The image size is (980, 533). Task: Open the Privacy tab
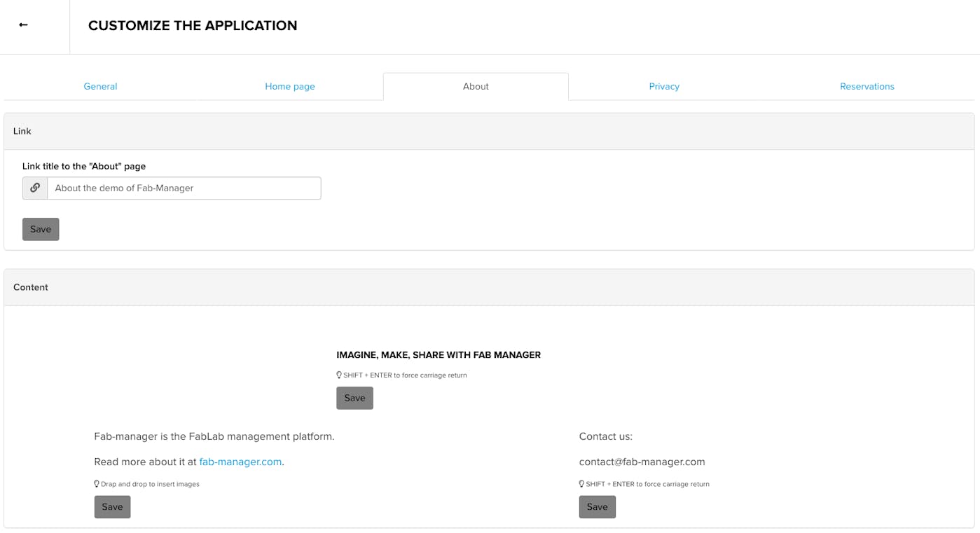point(664,86)
